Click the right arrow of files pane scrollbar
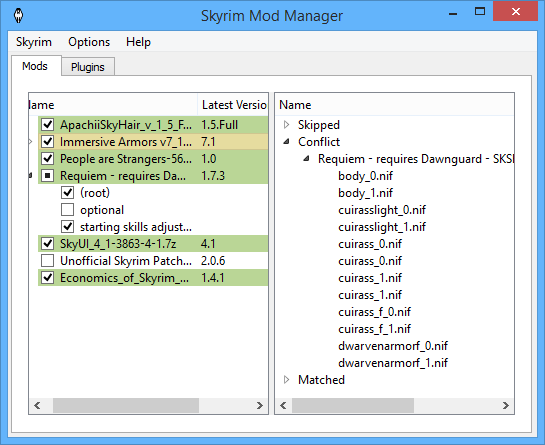The width and height of the screenshot is (545, 445). 506,405
